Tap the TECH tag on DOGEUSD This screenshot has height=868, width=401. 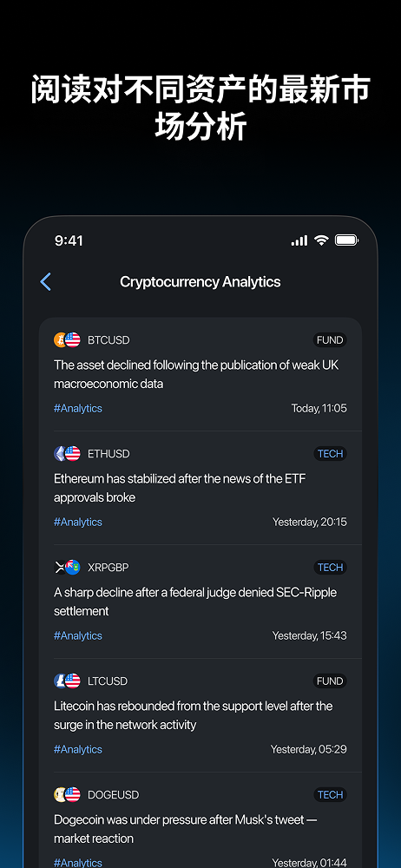point(330,794)
